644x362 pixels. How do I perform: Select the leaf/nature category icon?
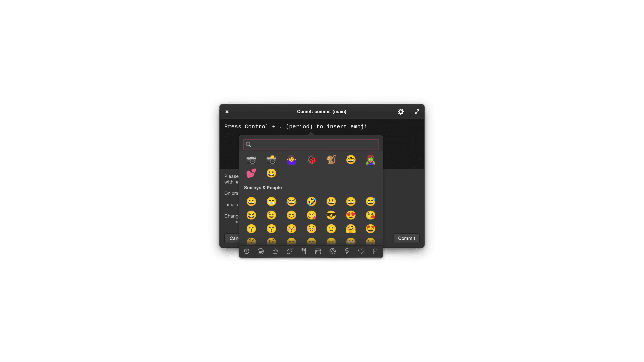289,251
